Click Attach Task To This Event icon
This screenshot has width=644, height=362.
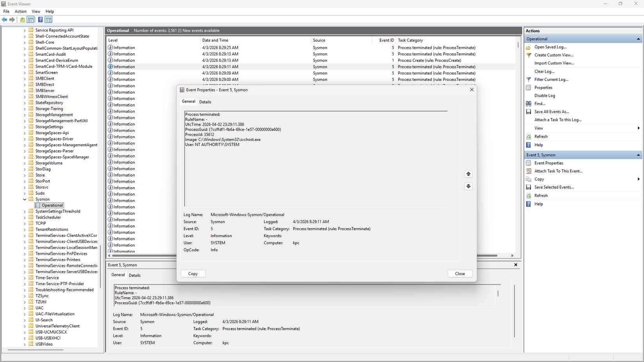click(x=528, y=171)
